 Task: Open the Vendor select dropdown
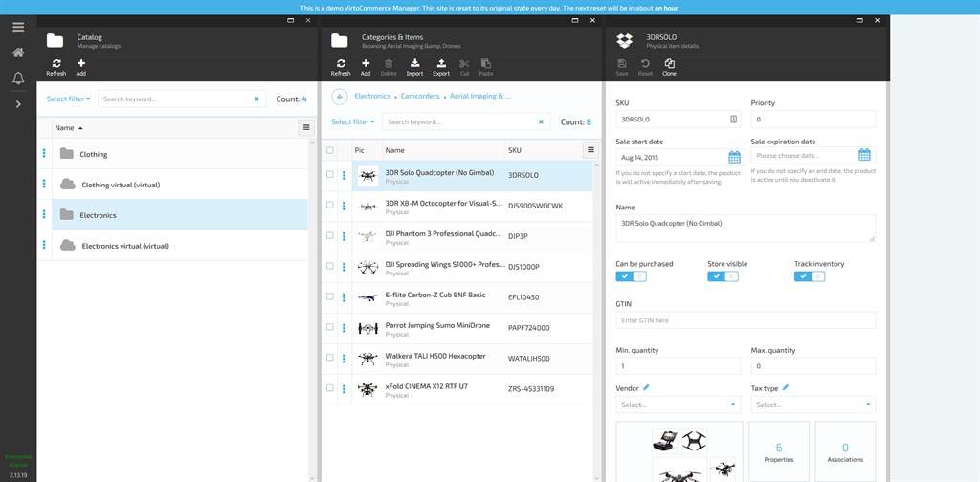[x=679, y=405]
